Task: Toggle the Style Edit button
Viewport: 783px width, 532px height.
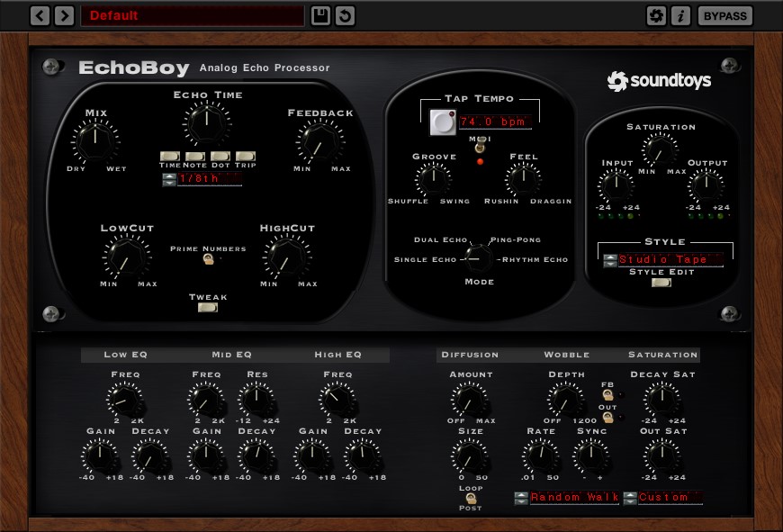Action: [661, 283]
